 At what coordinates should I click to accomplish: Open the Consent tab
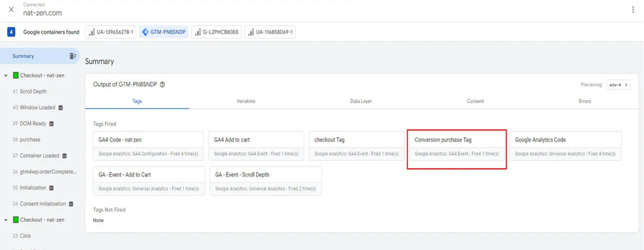tap(475, 101)
